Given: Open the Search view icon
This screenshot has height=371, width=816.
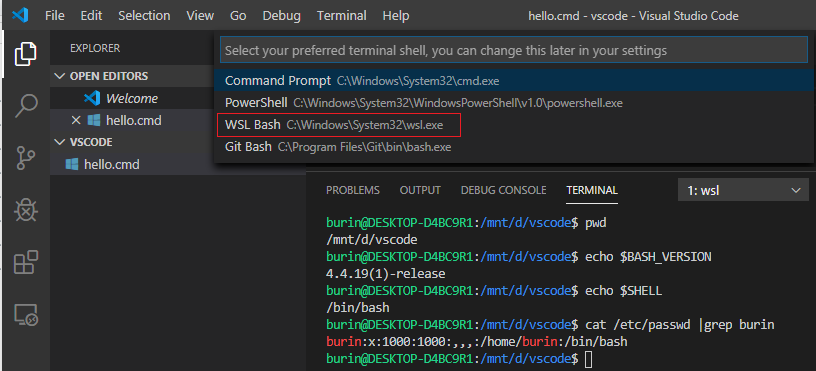Looking at the screenshot, I should click(26, 106).
